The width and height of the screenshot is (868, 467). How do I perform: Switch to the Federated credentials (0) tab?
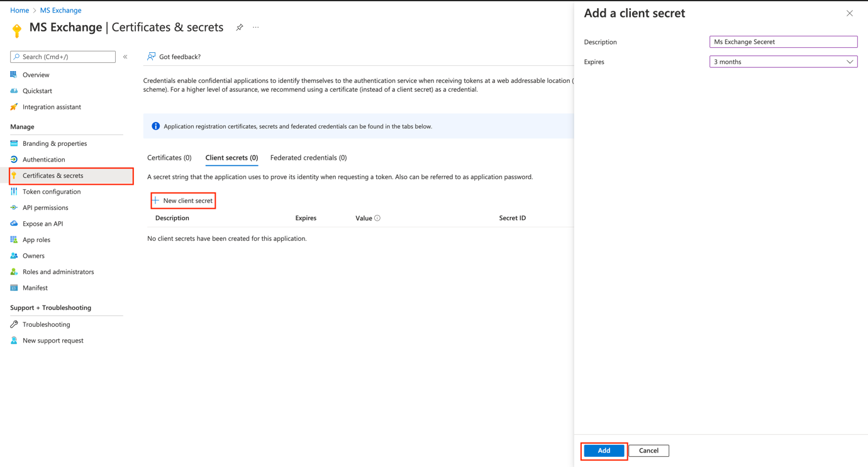308,158
